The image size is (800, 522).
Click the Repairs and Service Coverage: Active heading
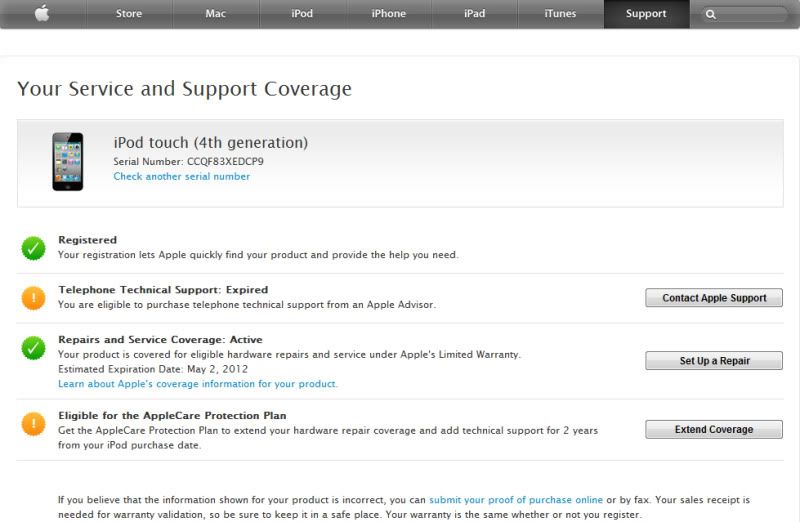160,339
